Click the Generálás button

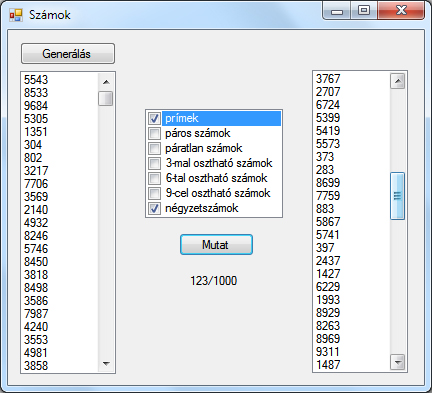tap(68, 53)
